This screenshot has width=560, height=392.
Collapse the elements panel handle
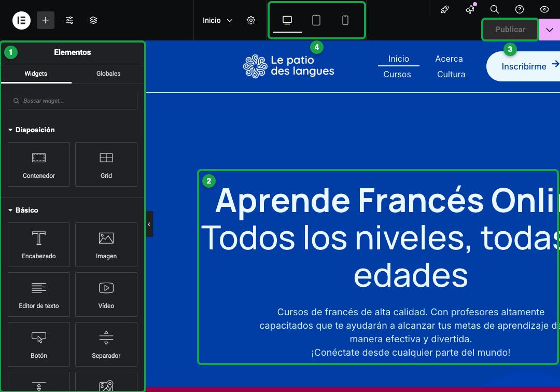pyautogui.click(x=149, y=224)
